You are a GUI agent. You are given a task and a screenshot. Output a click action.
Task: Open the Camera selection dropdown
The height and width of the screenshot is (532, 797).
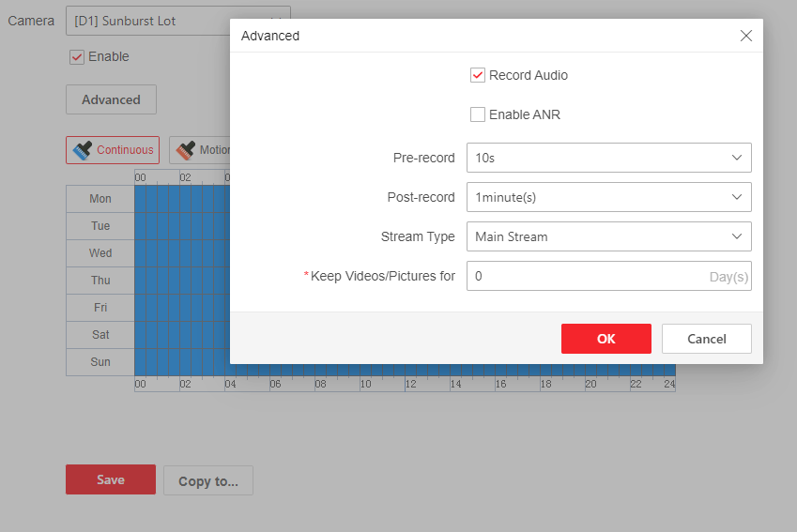pyautogui.click(x=177, y=21)
